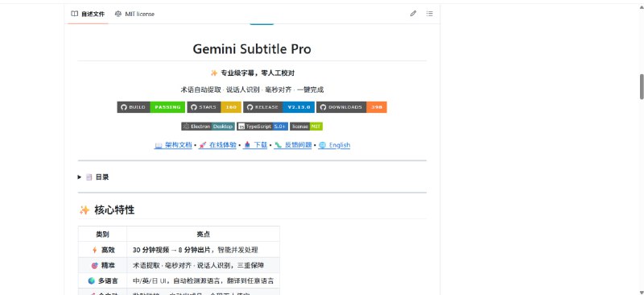Open the 在线体验 link
The height and width of the screenshot is (295, 644).
(x=217, y=145)
